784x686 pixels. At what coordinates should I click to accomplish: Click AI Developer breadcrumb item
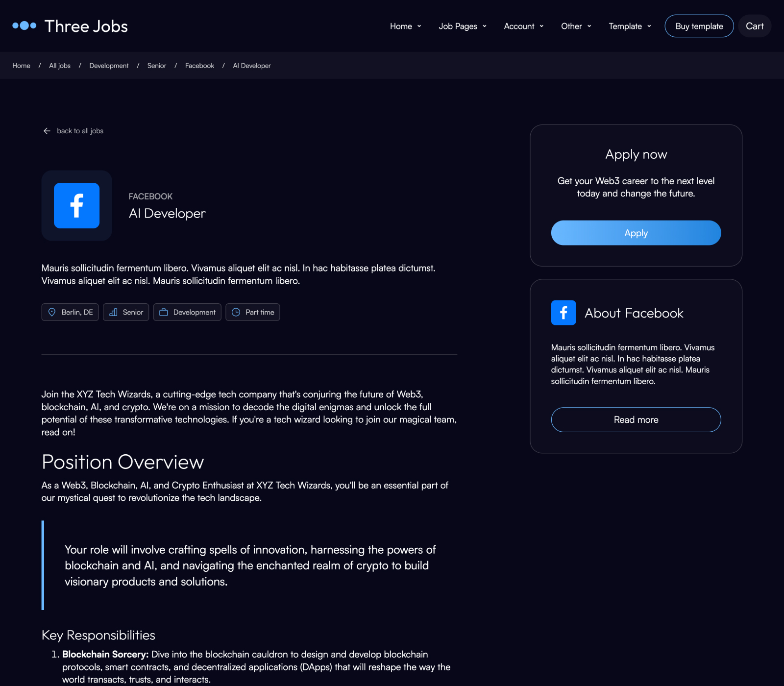click(252, 66)
